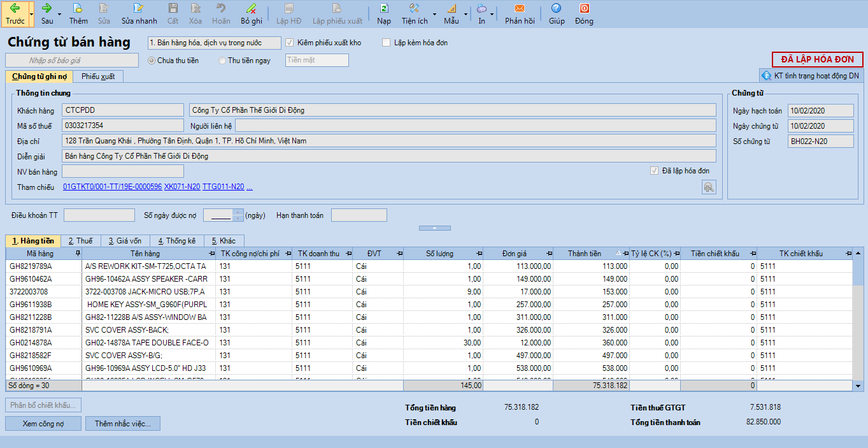Close the form with Đóng
This screenshot has width=868, height=448.
[x=584, y=13]
